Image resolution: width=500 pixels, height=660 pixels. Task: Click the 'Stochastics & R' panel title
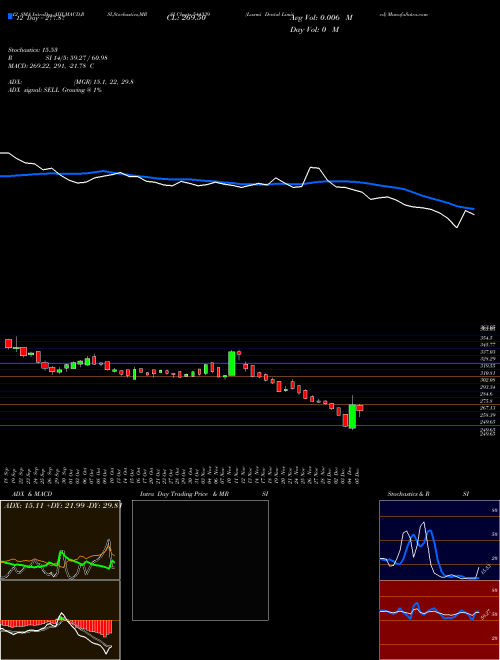tap(408, 494)
